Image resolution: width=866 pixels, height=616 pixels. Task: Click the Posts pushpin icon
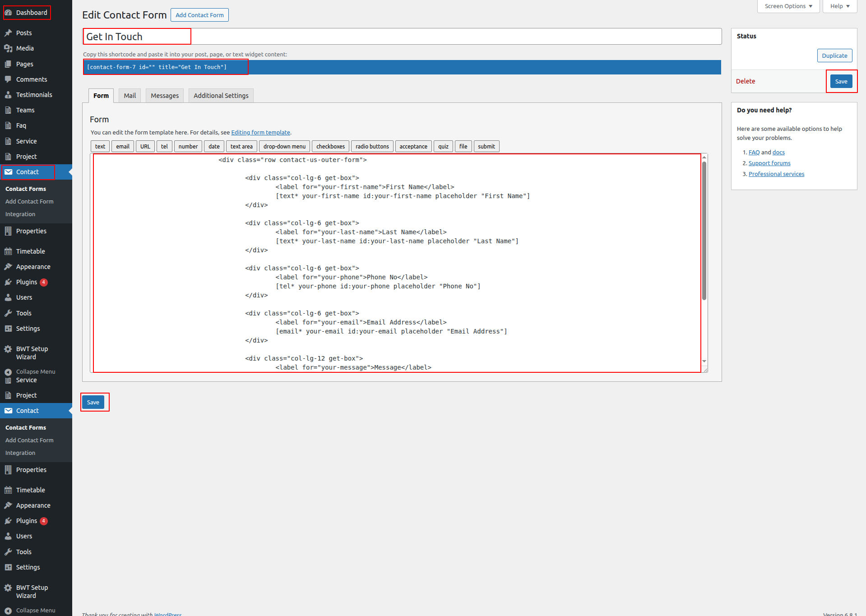coord(8,33)
